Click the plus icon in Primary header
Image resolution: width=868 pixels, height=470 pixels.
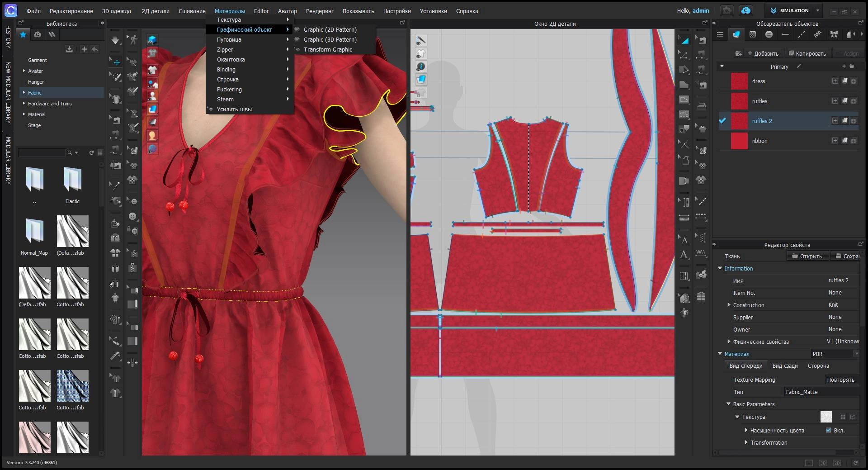[x=844, y=66]
